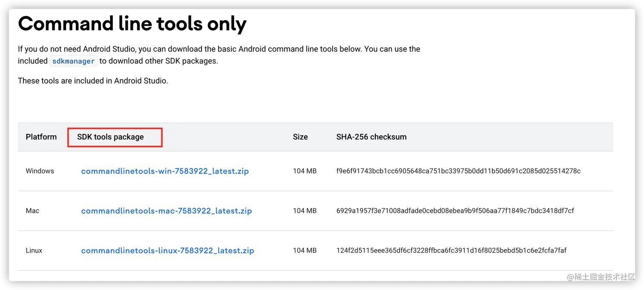The height and width of the screenshot is (290, 644).
Task: Click the Mac checksum starting with 6929a
Action: coord(455,211)
